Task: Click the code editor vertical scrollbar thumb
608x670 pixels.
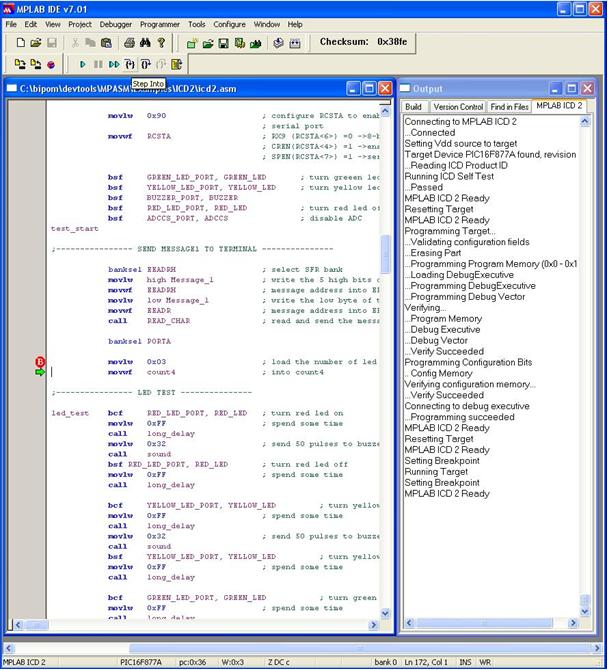Action: click(x=385, y=254)
